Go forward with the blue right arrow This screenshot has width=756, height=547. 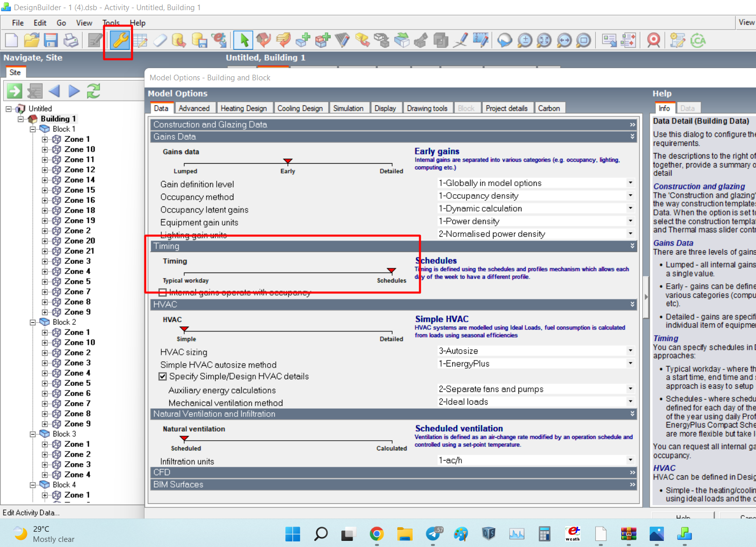coord(74,91)
